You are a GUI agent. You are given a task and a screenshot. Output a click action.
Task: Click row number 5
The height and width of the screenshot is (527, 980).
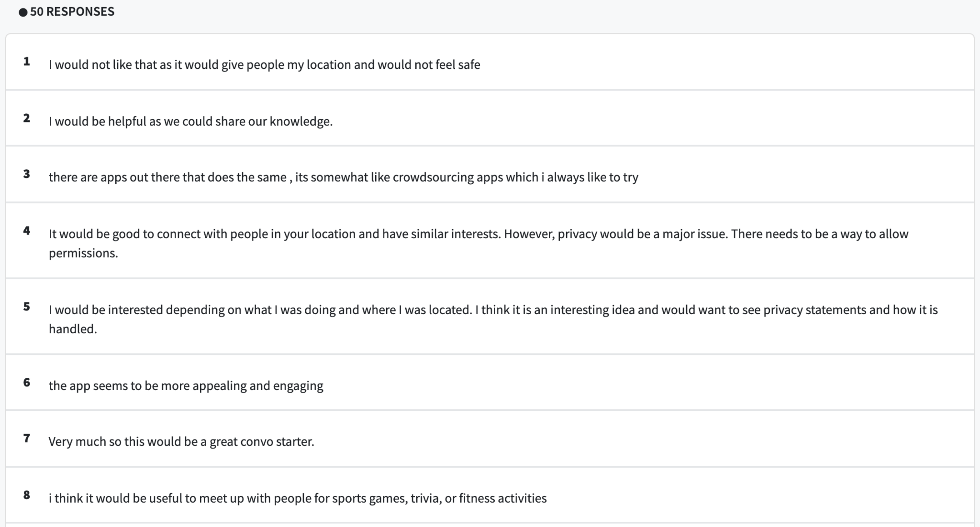(27, 307)
